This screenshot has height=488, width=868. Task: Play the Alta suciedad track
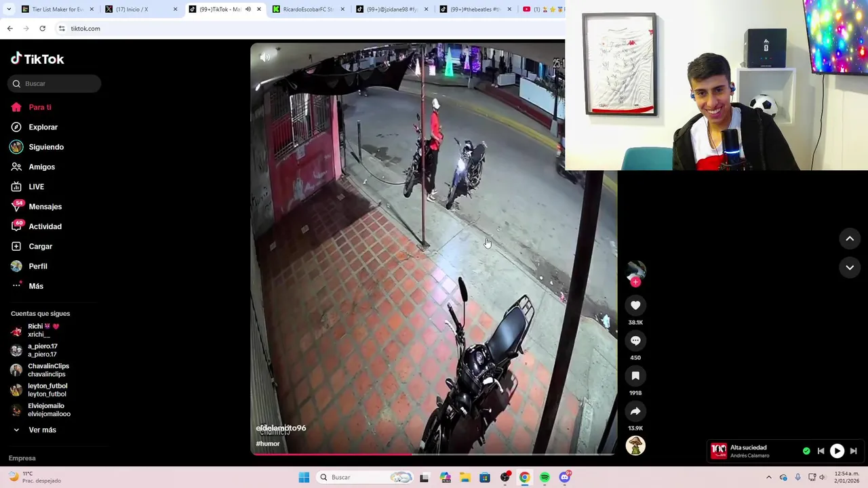click(837, 451)
